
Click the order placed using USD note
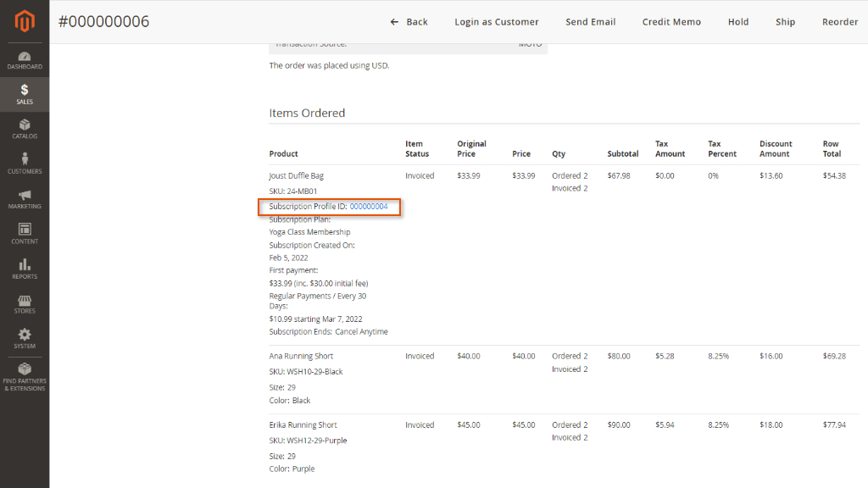329,65
